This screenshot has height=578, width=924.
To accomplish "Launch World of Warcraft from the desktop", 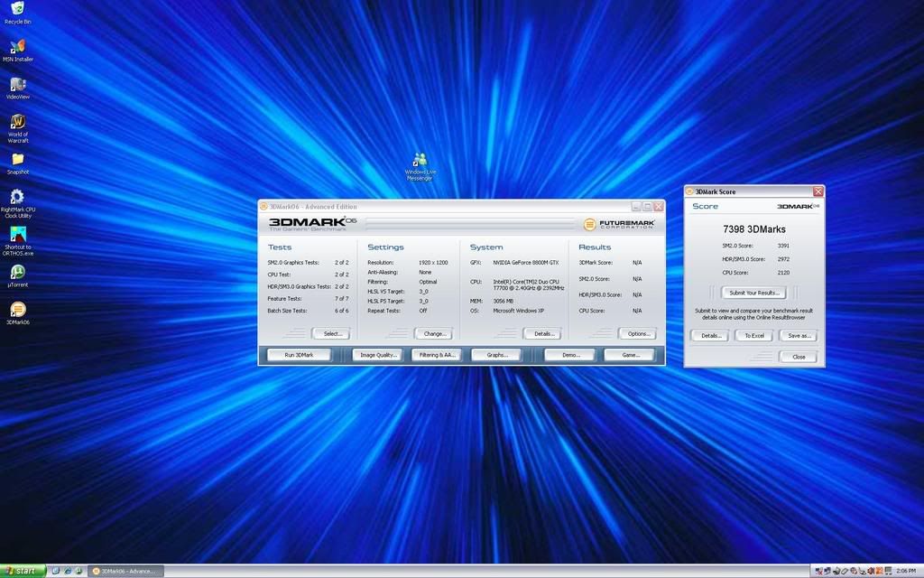I will (18, 128).
